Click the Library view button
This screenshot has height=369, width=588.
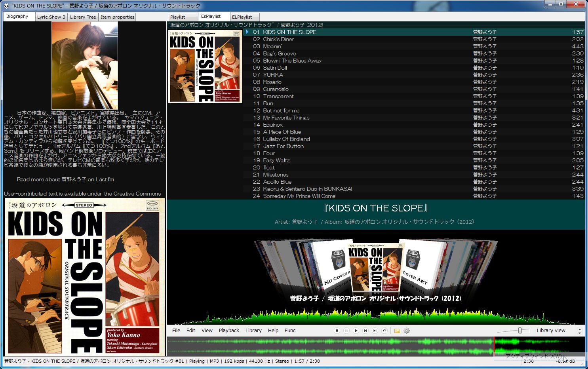pyautogui.click(x=551, y=331)
